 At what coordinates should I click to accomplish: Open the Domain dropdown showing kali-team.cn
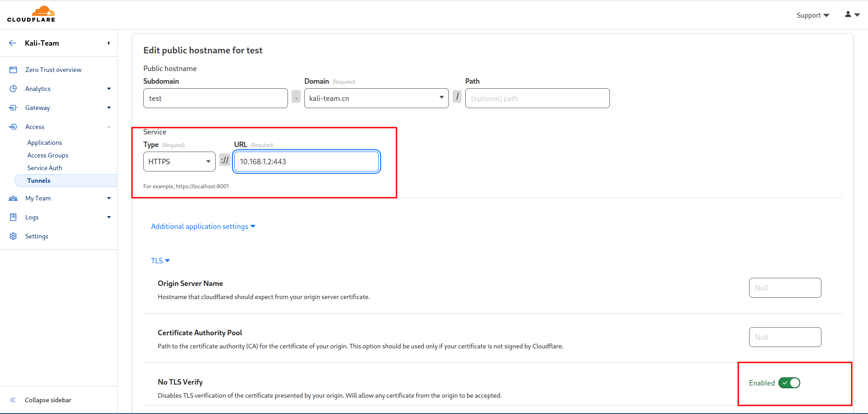click(377, 98)
